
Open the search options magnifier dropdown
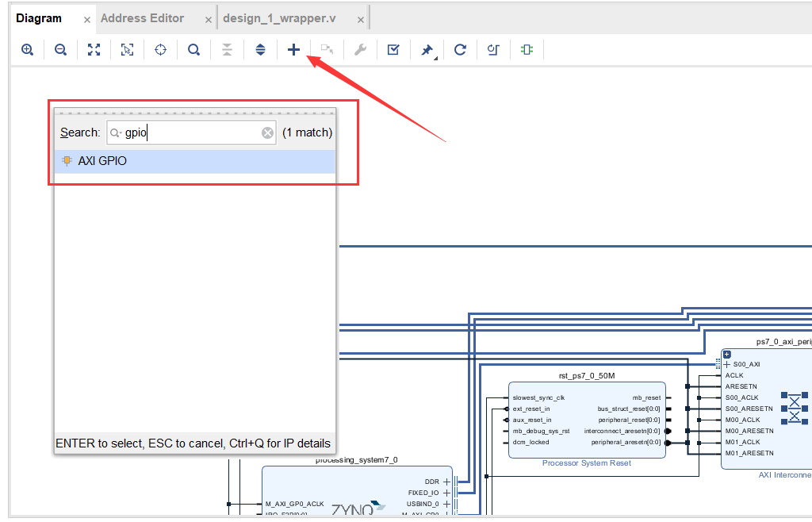116,133
